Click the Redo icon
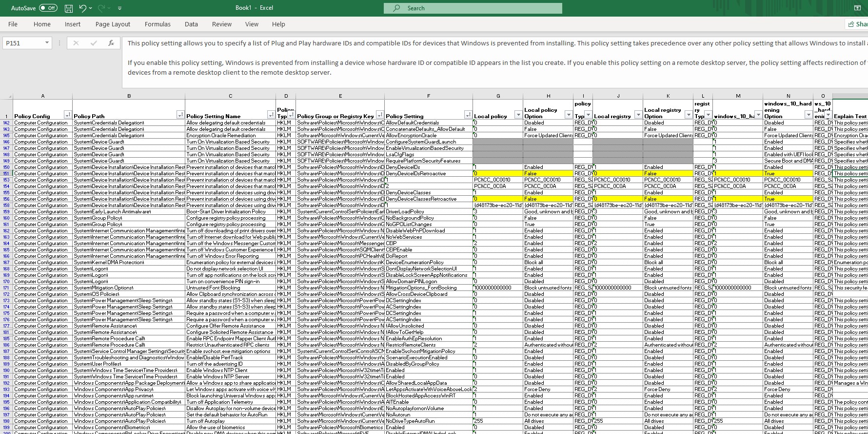 click(101, 8)
